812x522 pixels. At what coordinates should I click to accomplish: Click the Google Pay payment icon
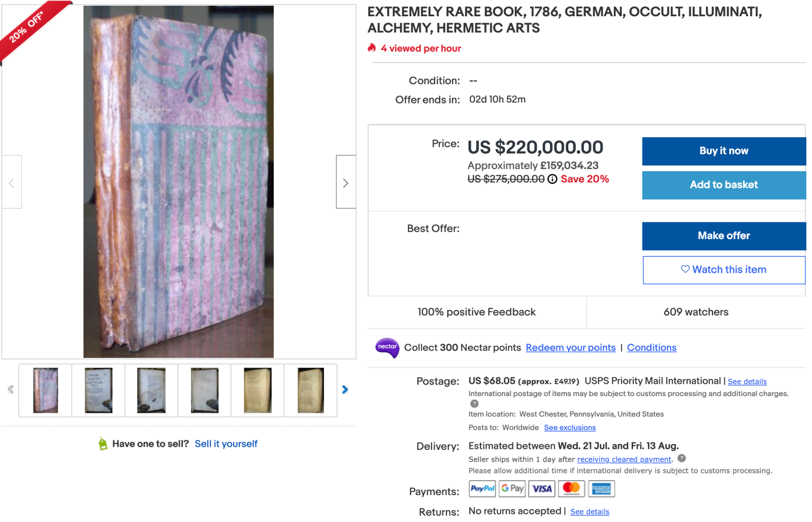[512, 488]
